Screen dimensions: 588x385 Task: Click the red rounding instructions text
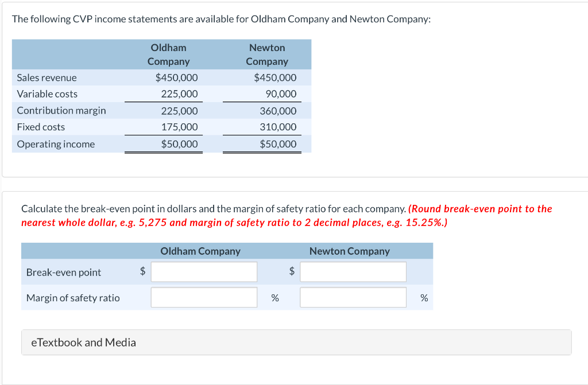click(287, 216)
